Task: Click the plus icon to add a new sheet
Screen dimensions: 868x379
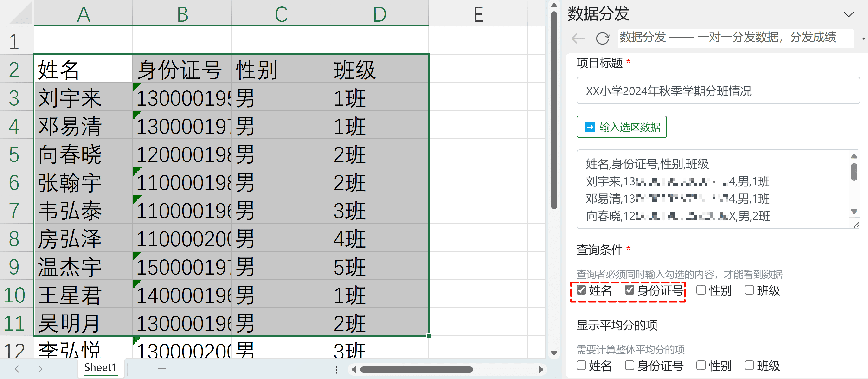Action: (162, 369)
